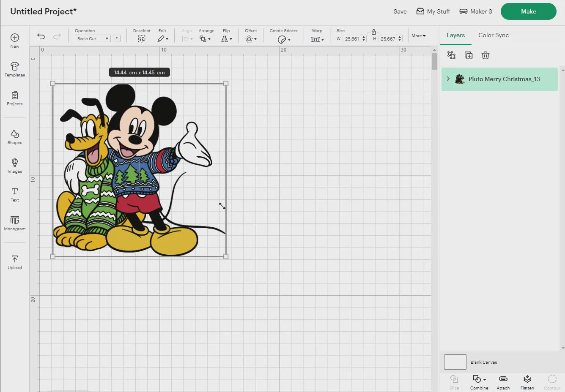
Task: Click the Flatten button
Action: 527,382
